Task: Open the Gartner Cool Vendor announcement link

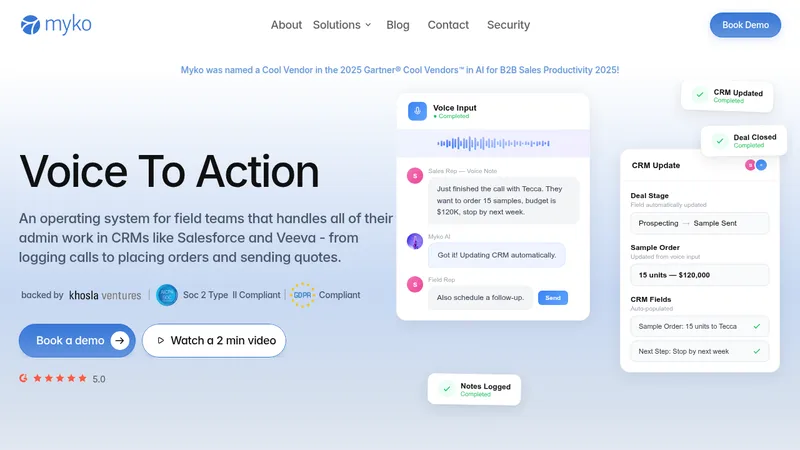Action: (399, 70)
